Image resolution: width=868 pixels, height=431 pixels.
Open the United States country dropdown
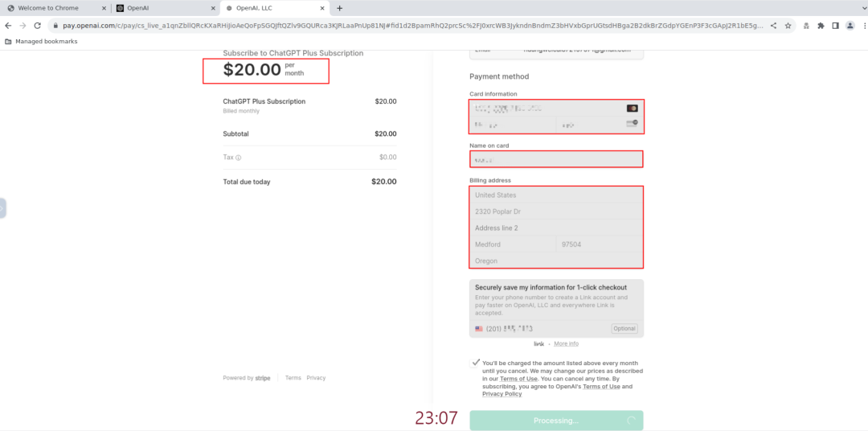tap(556, 195)
